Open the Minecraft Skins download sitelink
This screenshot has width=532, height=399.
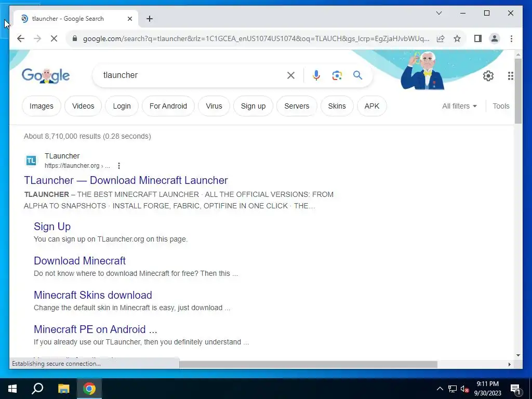coord(93,295)
